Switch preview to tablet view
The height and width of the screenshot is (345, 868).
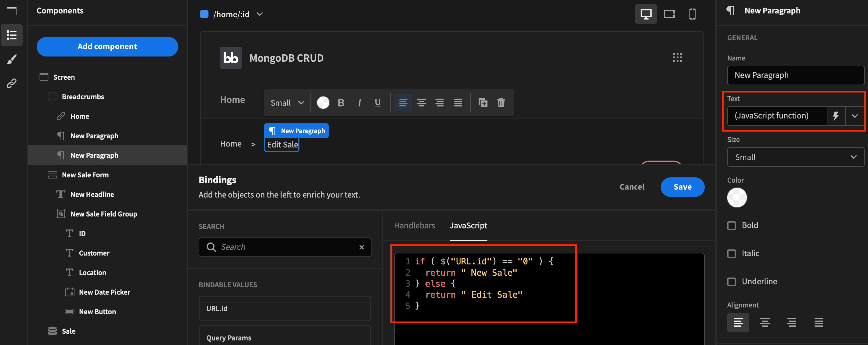coord(669,14)
